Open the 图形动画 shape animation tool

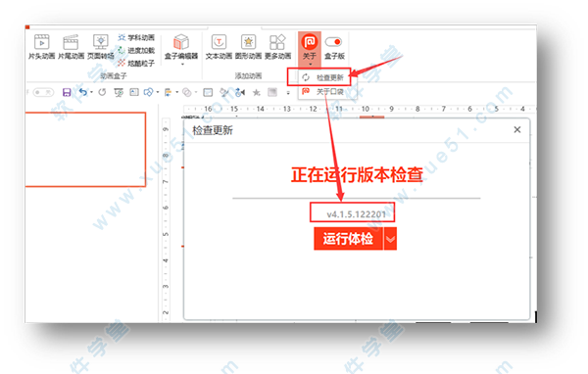(248, 47)
